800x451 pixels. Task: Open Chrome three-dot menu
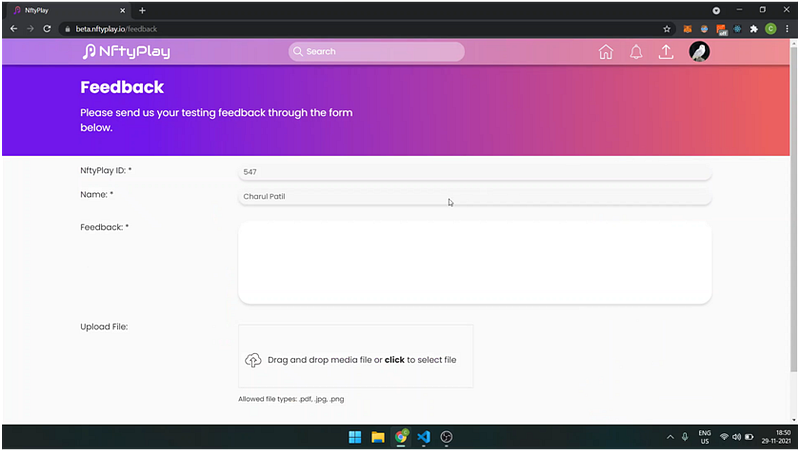[x=787, y=29]
